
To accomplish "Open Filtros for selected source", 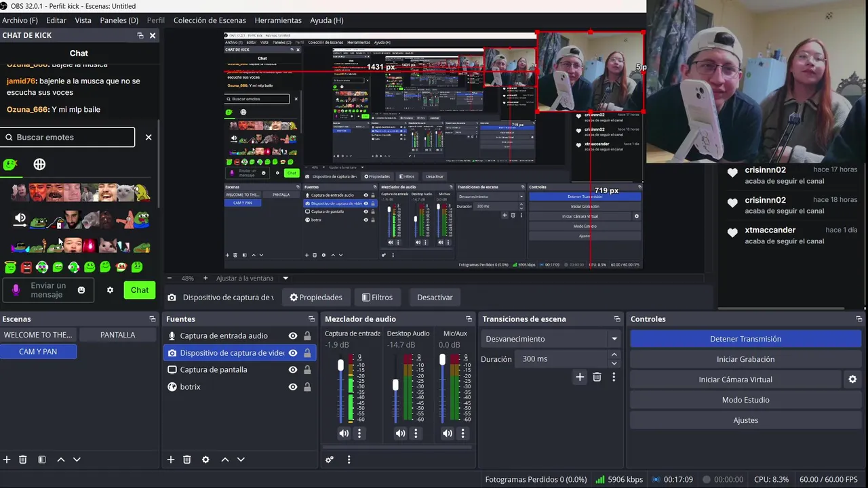I will pos(377,297).
